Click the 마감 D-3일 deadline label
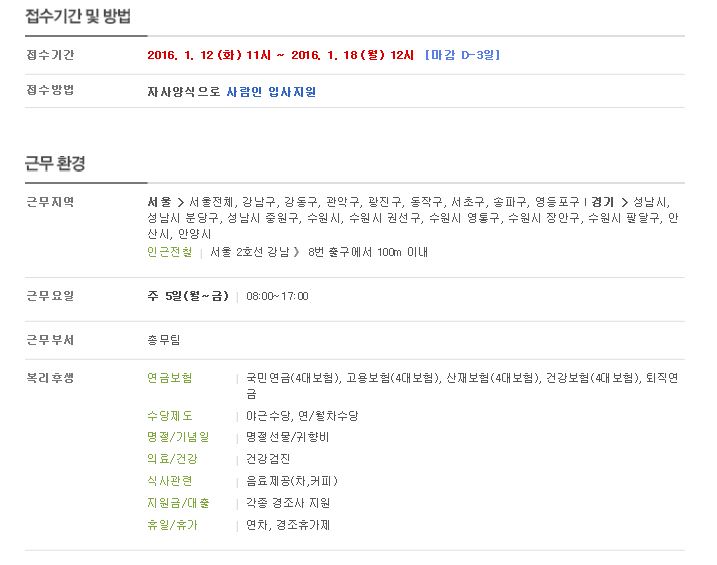717x565 pixels. tap(462, 55)
